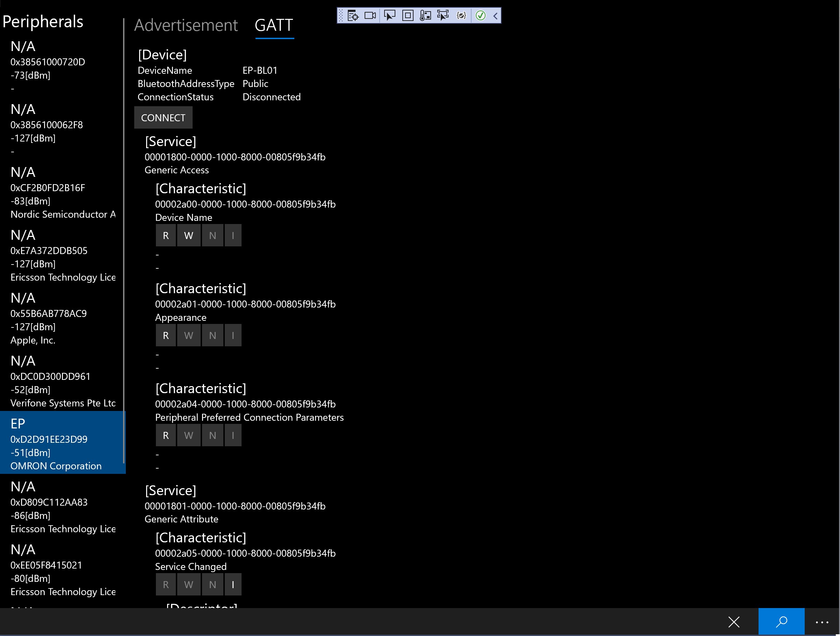Screen dimensions: 840x636
Task: Click service UUID 00001800-0000-1000-8000-00805f9b34fb
Action: [x=235, y=157]
